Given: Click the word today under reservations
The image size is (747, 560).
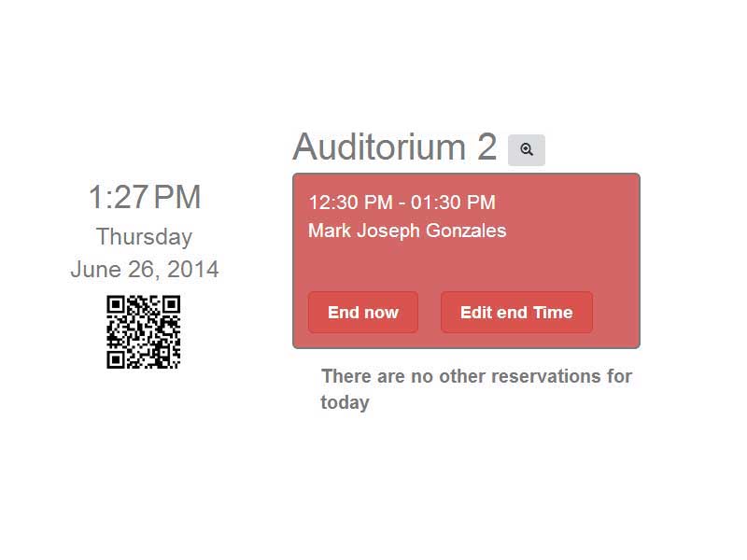Looking at the screenshot, I should [345, 402].
